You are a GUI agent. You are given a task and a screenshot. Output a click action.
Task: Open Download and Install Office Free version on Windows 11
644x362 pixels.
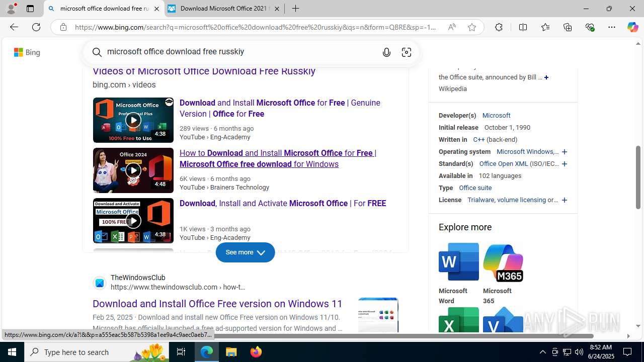(x=217, y=304)
